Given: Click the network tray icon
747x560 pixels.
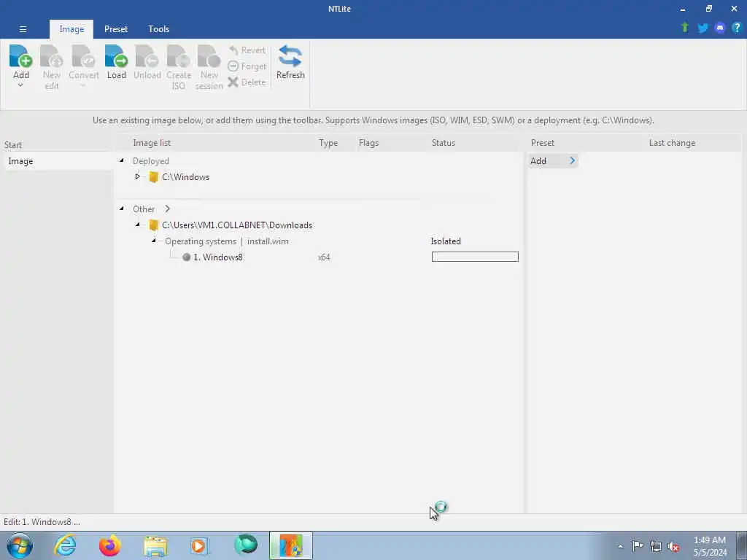Looking at the screenshot, I should tap(656, 546).
